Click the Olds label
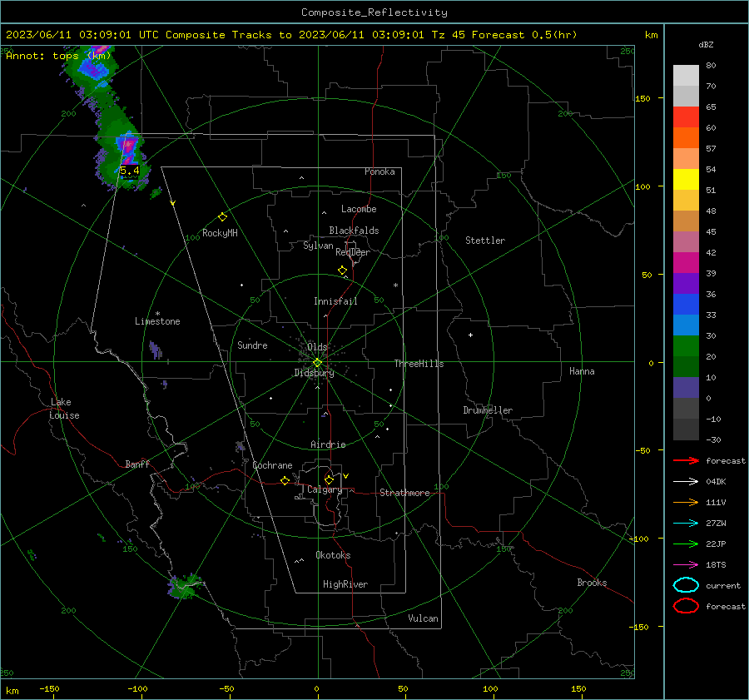This screenshot has height=700, width=749. click(x=317, y=347)
